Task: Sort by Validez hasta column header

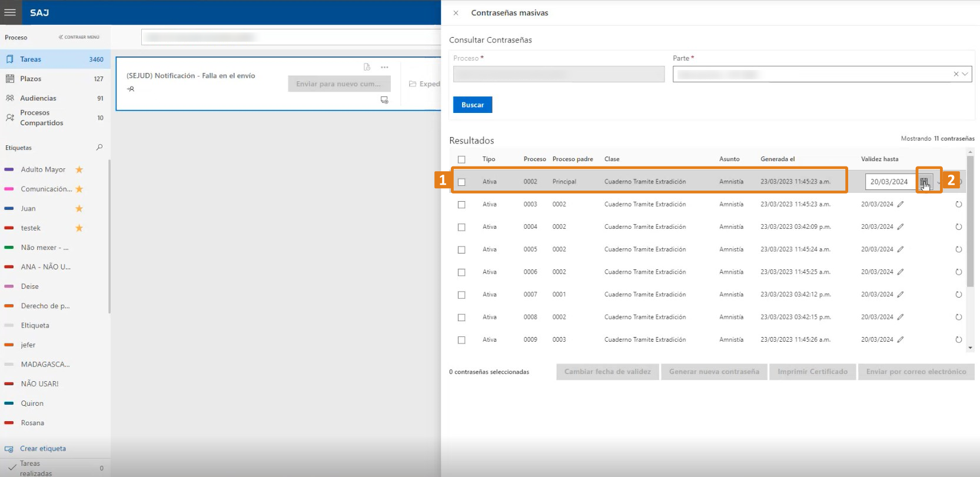Action: pos(880,159)
